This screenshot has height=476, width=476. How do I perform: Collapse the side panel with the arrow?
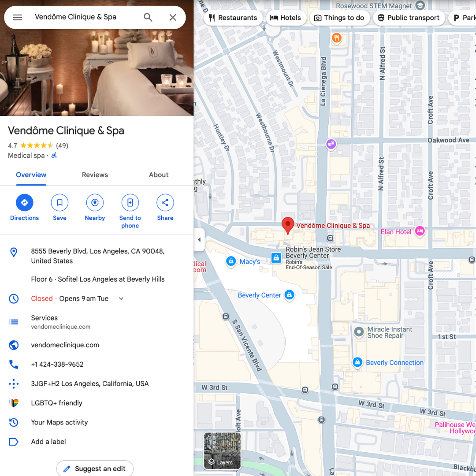[x=199, y=240]
